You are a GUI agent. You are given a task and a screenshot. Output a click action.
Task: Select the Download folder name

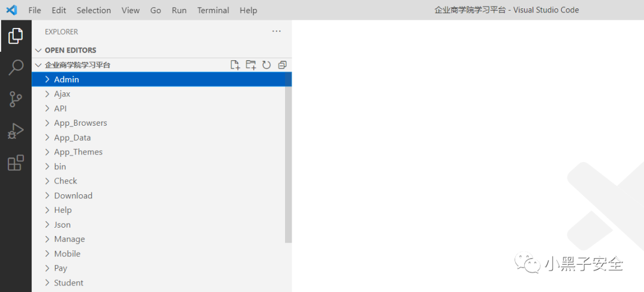click(73, 195)
